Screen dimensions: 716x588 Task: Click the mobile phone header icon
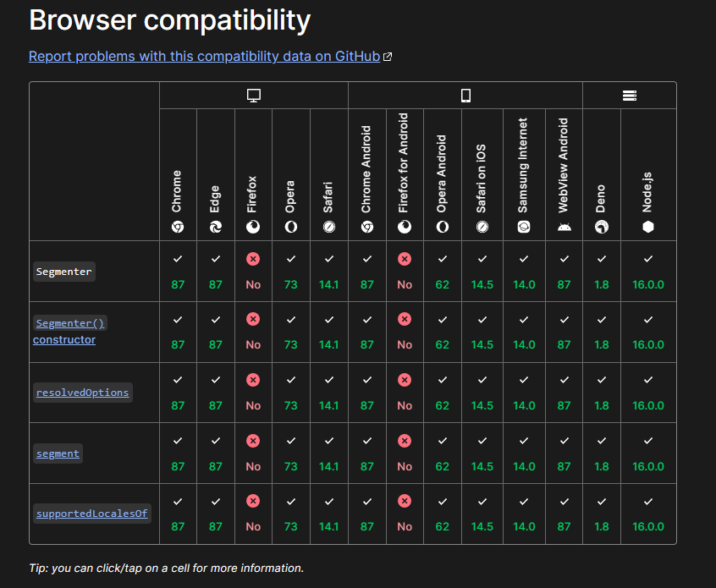[x=465, y=95]
